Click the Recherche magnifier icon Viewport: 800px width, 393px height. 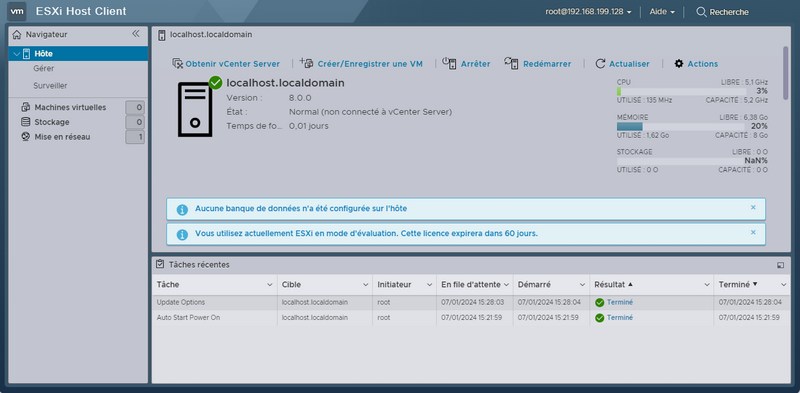coord(702,12)
